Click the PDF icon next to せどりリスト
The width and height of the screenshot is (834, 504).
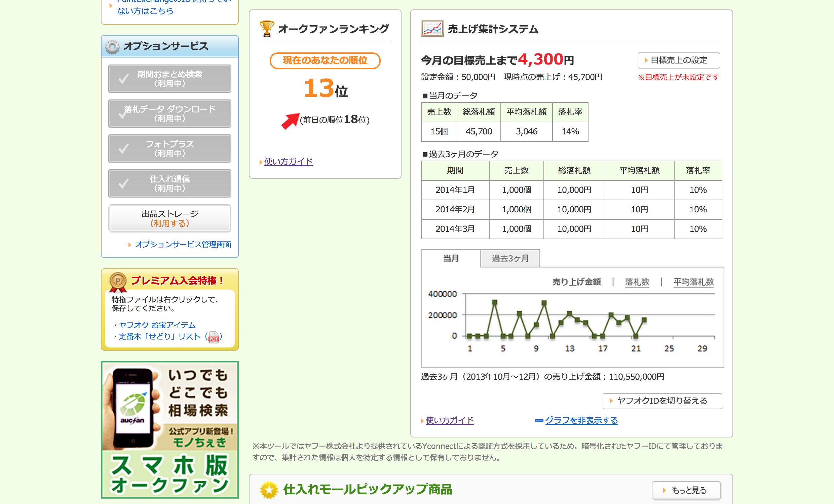(x=214, y=337)
